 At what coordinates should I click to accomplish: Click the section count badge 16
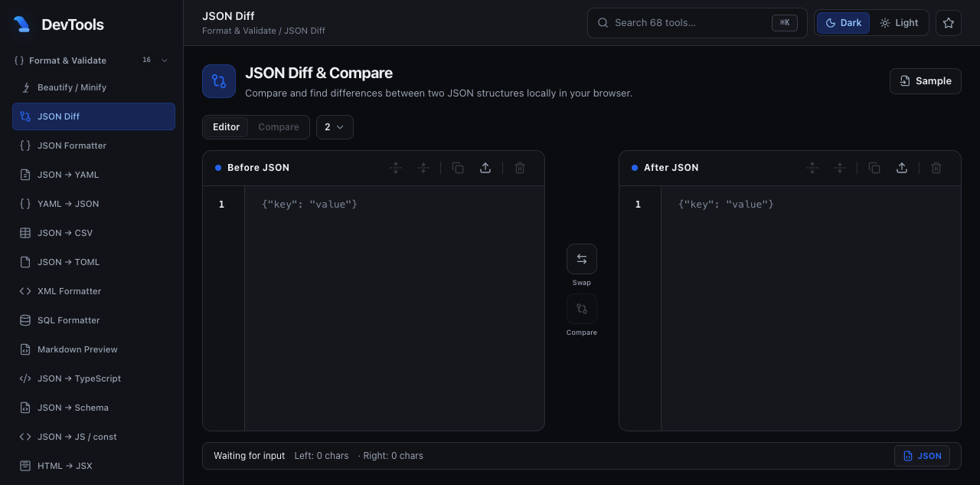[x=146, y=60]
